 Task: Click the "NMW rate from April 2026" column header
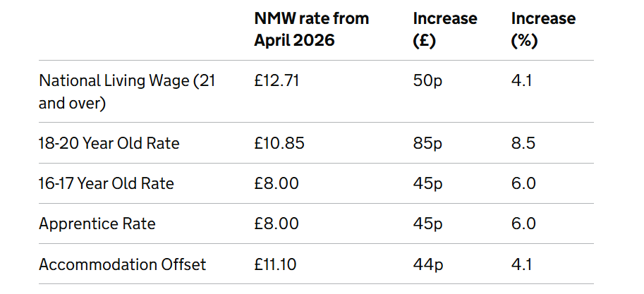(311, 29)
